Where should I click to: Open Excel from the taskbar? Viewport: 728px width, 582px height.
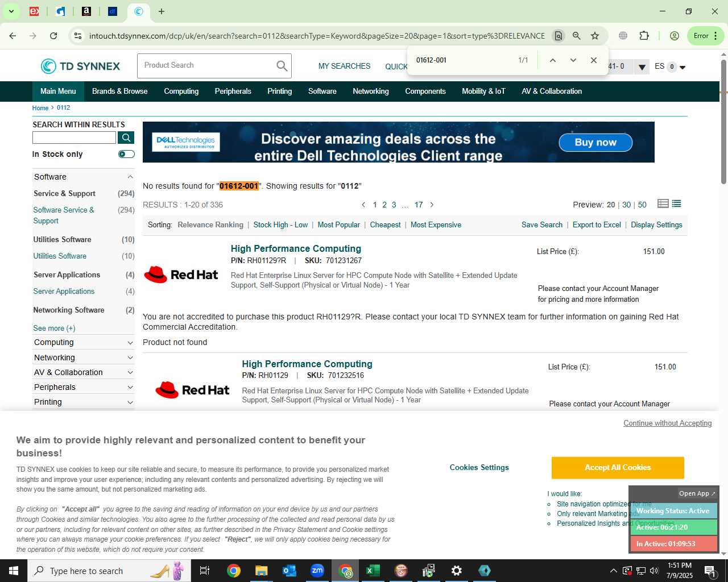[373, 571]
